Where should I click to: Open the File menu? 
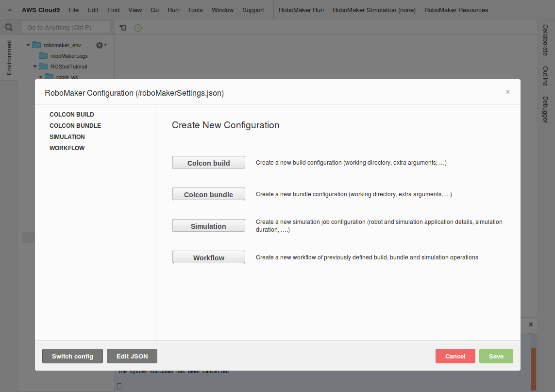74,10
